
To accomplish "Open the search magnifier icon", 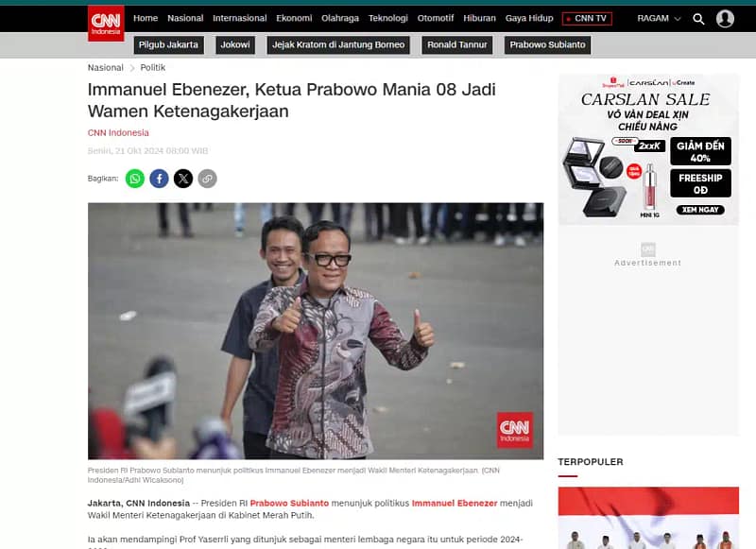I will 698,19.
